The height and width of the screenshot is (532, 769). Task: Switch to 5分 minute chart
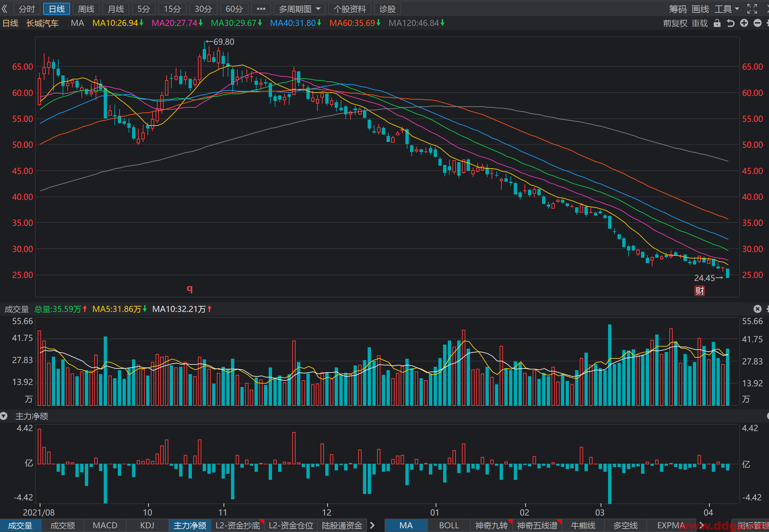(144, 9)
